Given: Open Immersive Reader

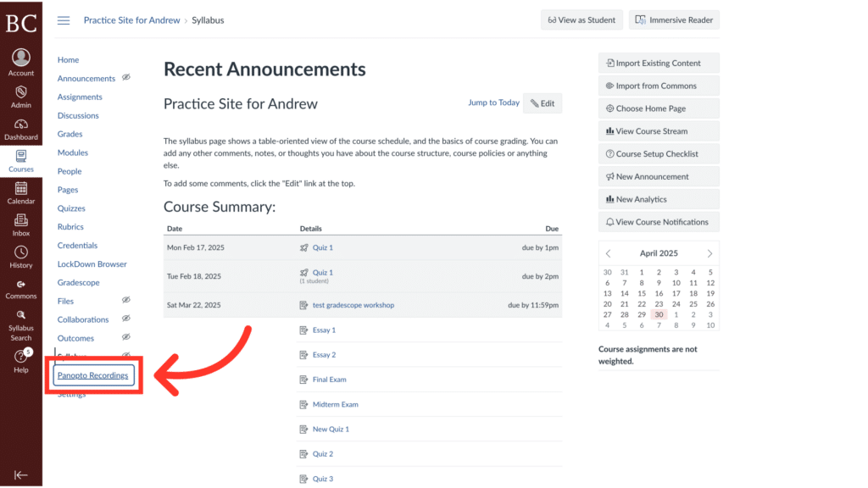Looking at the screenshot, I should coord(674,20).
